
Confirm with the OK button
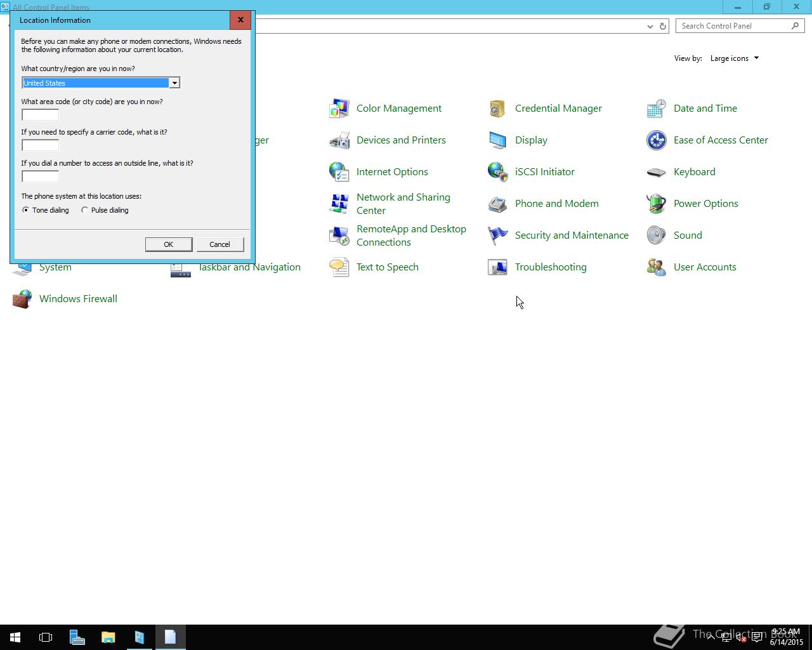pyautogui.click(x=169, y=244)
